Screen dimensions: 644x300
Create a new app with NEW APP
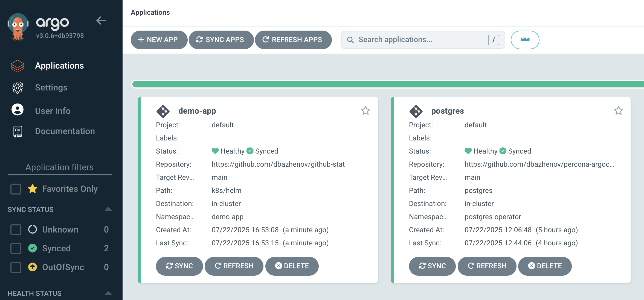tap(159, 40)
